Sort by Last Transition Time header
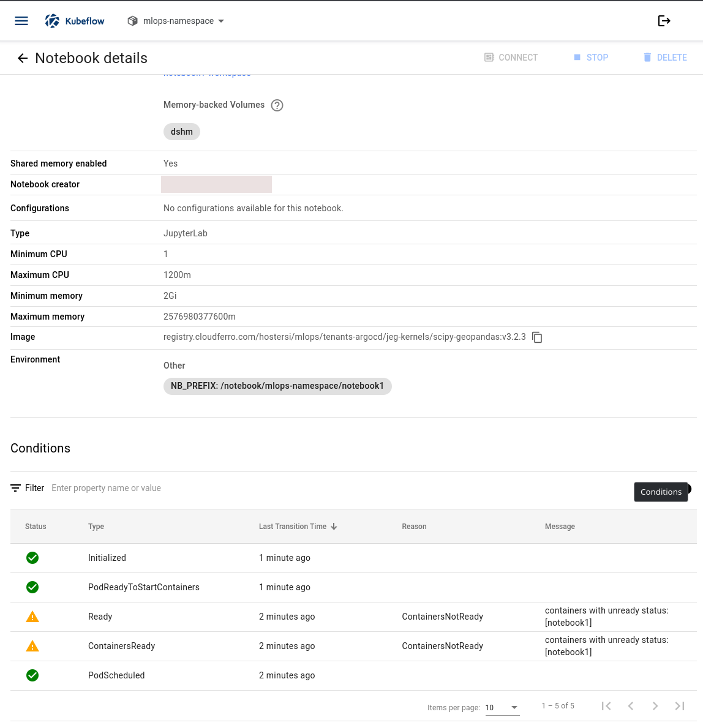Viewport: 703px width, 728px height. pos(293,527)
